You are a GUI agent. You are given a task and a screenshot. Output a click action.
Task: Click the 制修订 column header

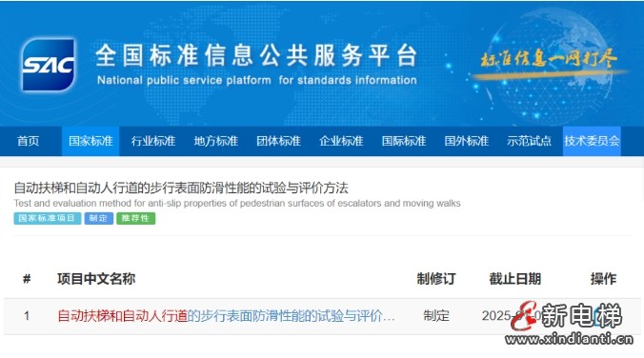436,279
